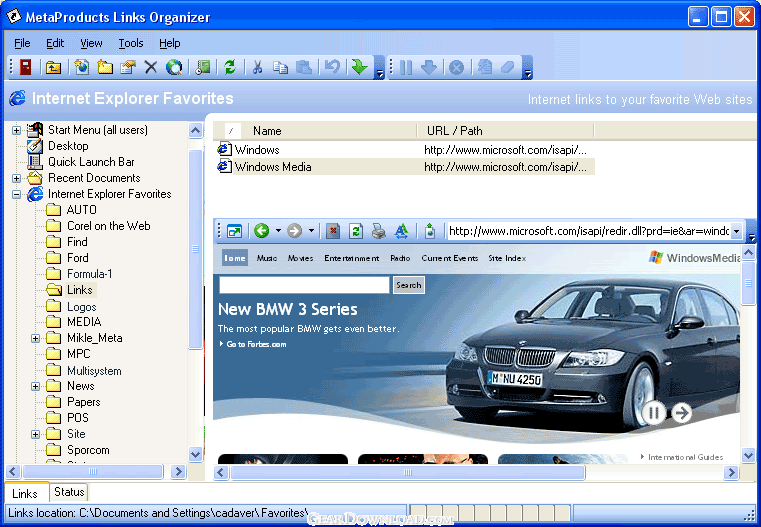Expand the News folder

coord(35,386)
